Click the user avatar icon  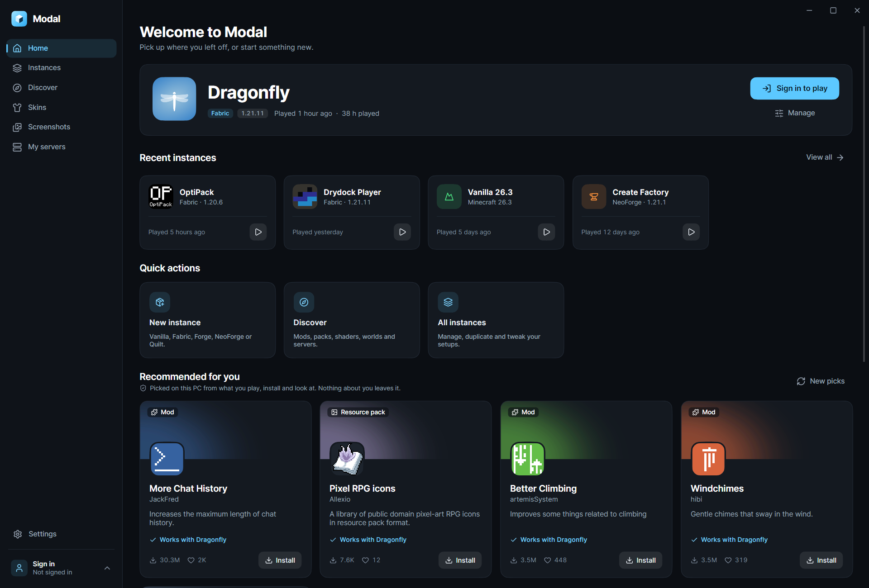(x=19, y=568)
